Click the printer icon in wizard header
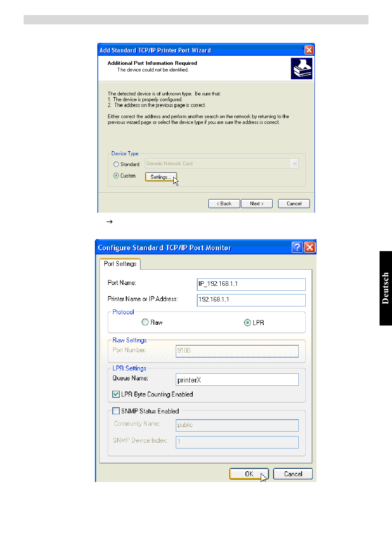This screenshot has height=558, width=392. point(301,69)
